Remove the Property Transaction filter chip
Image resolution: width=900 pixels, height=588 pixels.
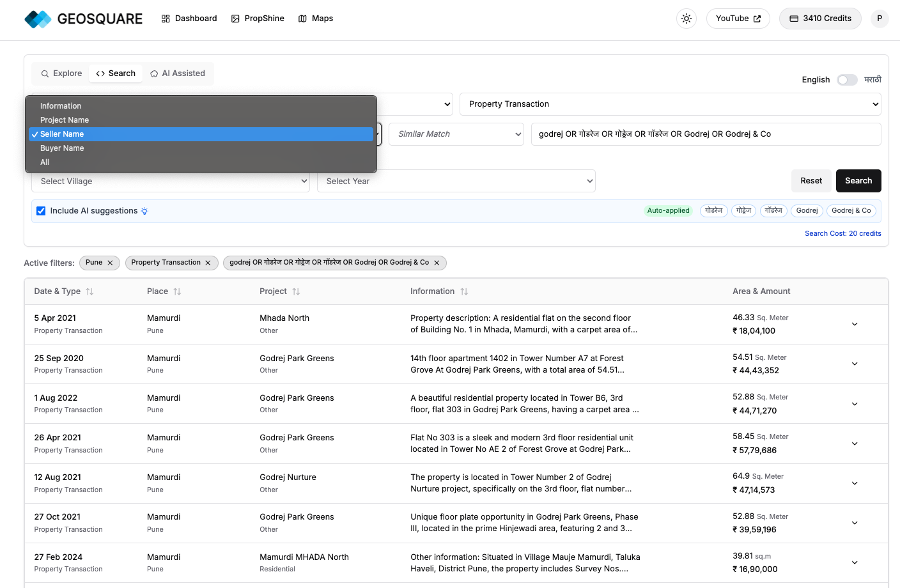(x=208, y=263)
